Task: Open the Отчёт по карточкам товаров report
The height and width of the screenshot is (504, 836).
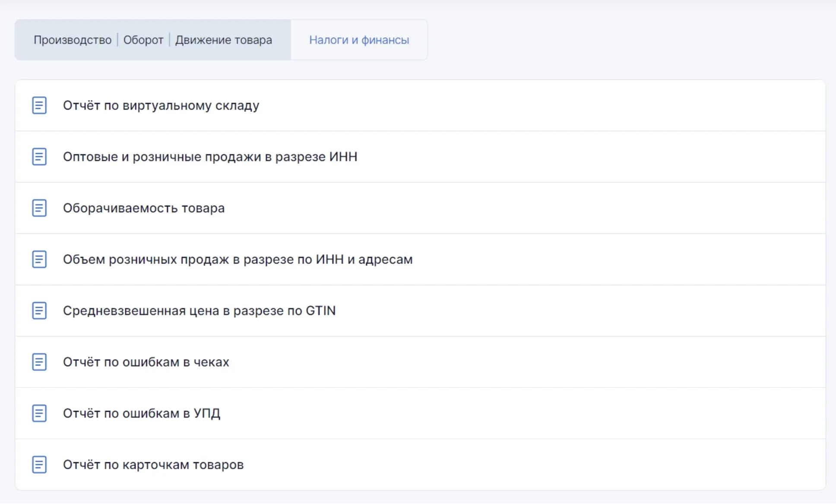Action: 153,465
